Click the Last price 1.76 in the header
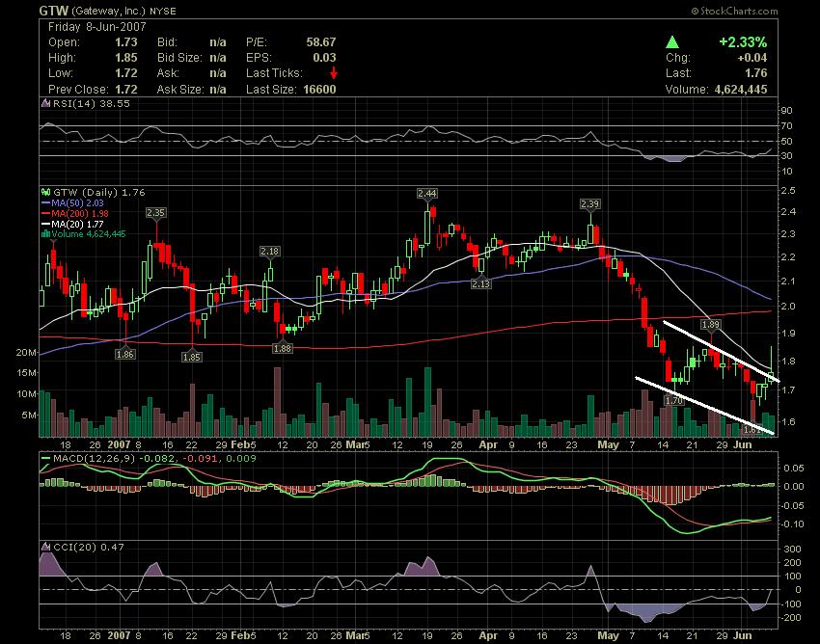 (x=756, y=73)
